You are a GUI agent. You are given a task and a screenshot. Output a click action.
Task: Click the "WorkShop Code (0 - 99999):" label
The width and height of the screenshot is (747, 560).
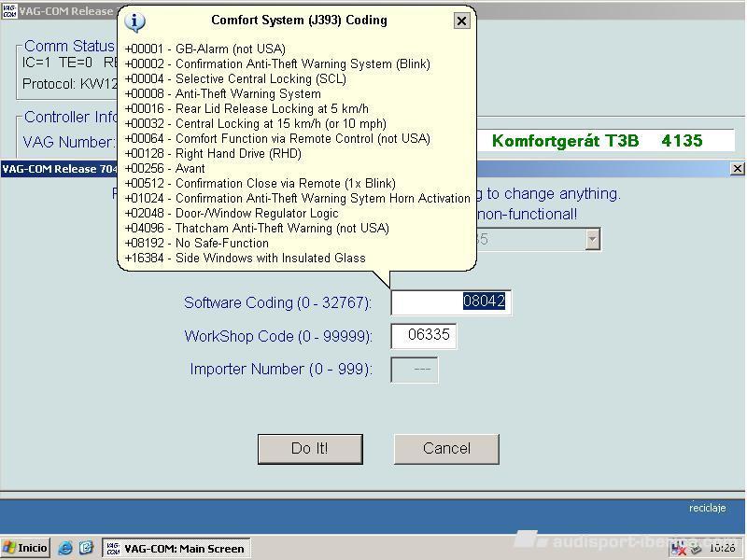pos(278,336)
